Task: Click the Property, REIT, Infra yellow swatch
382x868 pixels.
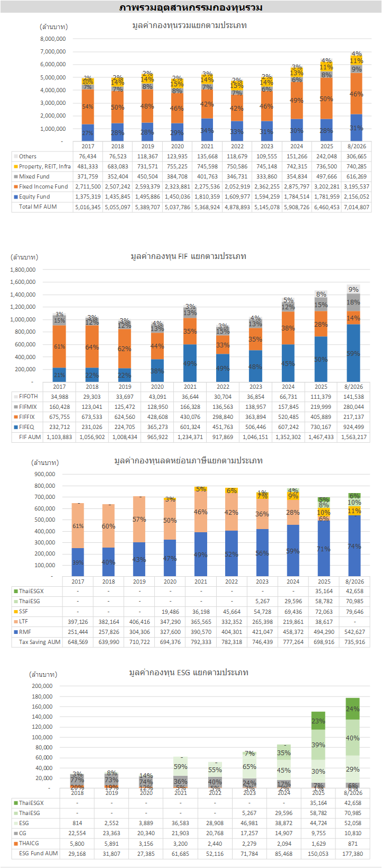Action: pos(15,167)
